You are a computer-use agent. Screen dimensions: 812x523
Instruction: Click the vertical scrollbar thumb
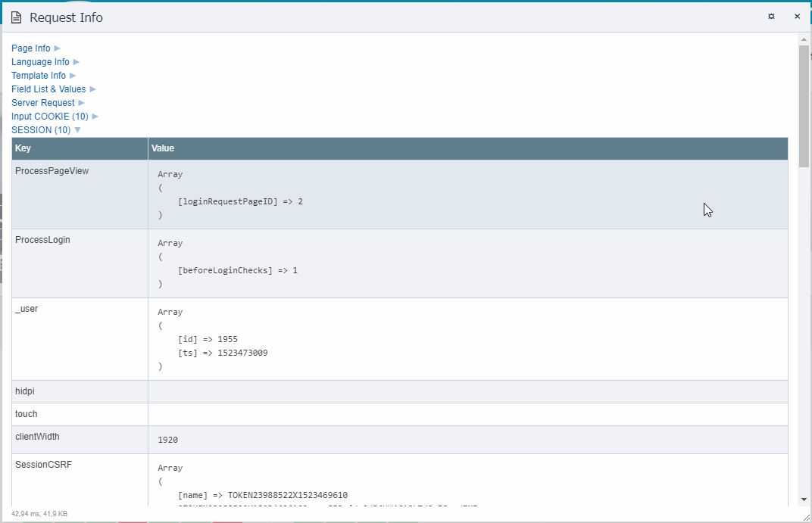pyautogui.click(x=804, y=104)
